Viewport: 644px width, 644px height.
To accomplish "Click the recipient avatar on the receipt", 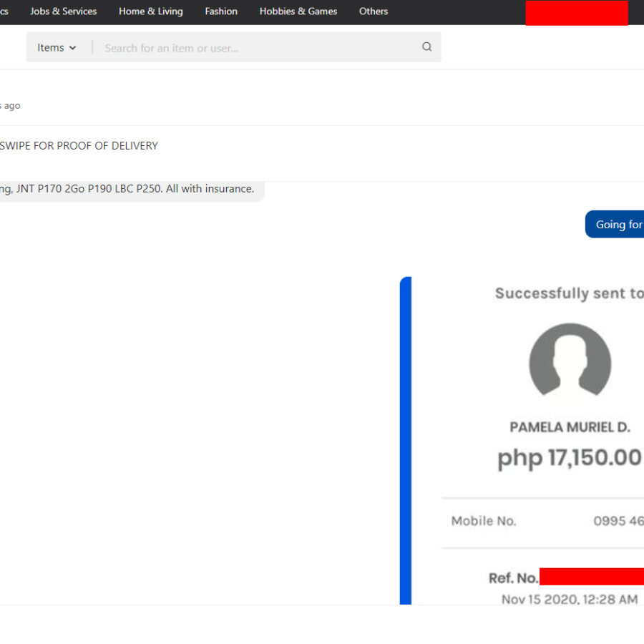I will tap(570, 360).
